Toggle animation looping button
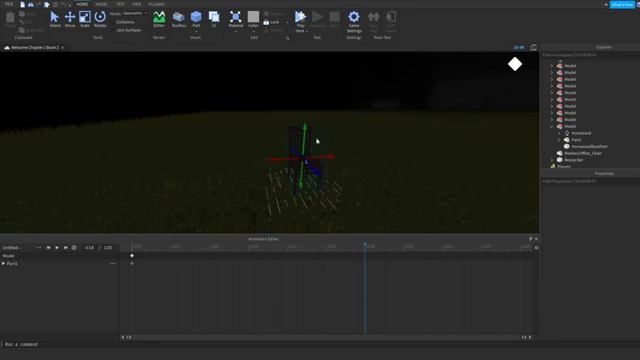 point(74,247)
